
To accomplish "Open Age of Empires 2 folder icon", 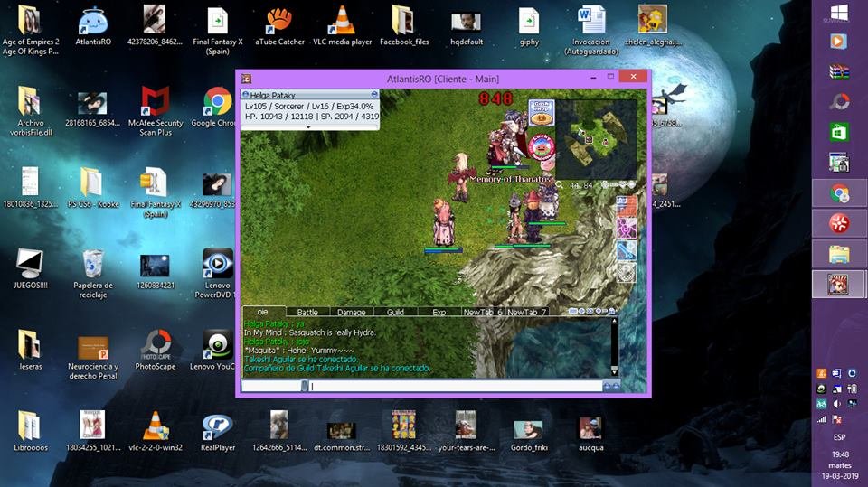I will 31,31.
